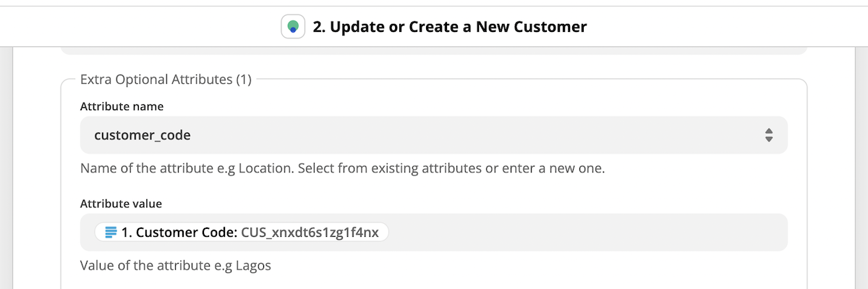Click the "Attribute value" field label

coord(121,204)
